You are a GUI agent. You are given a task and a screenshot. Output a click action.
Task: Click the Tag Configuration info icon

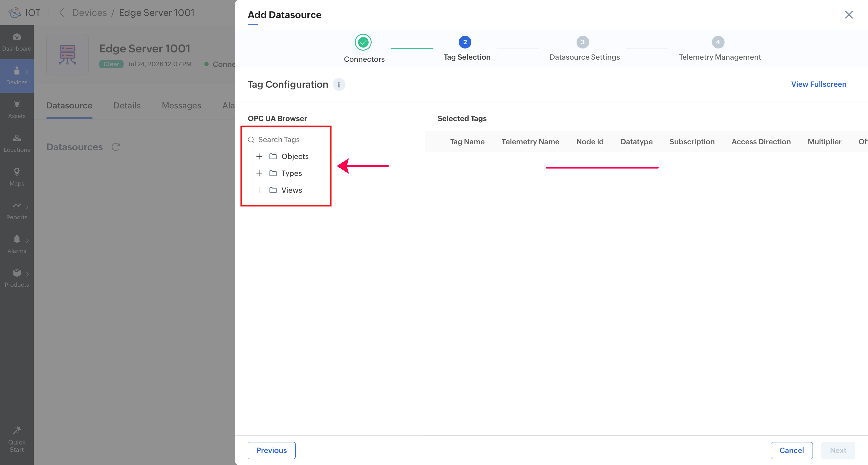coord(339,84)
